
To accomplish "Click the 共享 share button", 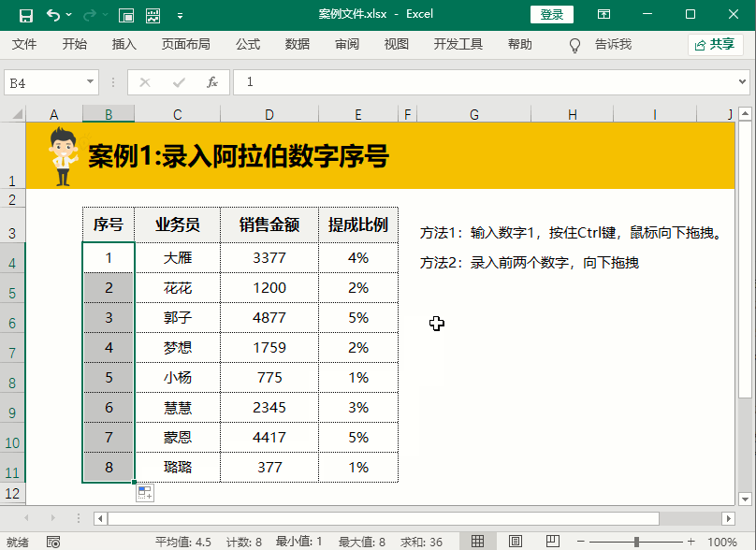I will (715, 44).
